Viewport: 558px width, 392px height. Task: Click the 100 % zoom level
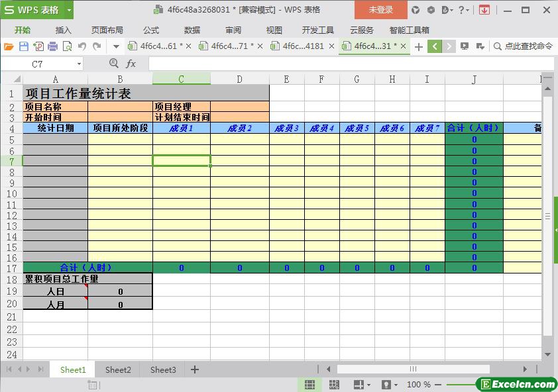coord(419,385)
